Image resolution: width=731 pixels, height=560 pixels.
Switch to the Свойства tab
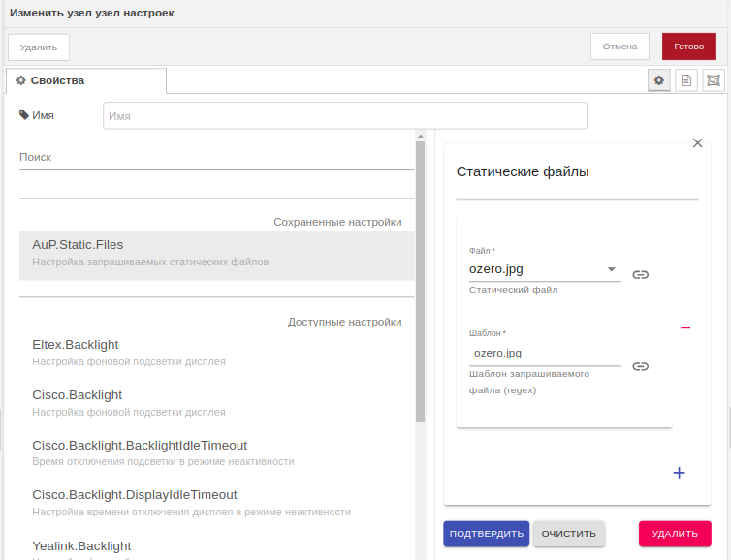coord(85,80)
